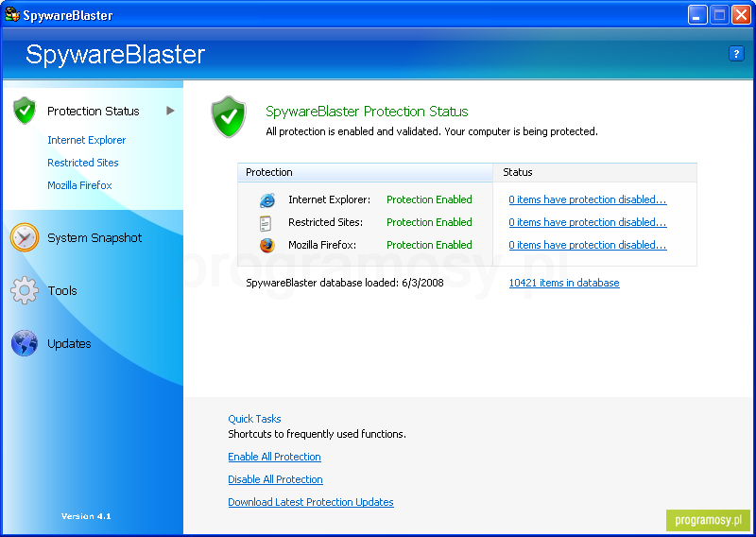Open Internet Explorer's disabled items status link
This screenshot has width=756, height=537.
click(588, 199)
